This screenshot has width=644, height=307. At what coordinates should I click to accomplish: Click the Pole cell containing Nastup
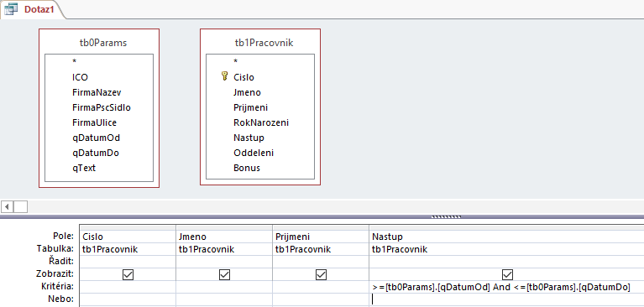507,237
